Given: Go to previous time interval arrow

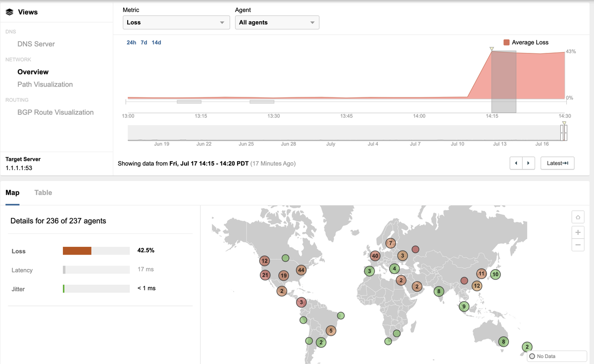Looking at the screenshot, I should pyautogui.click(x=516, y=163).
